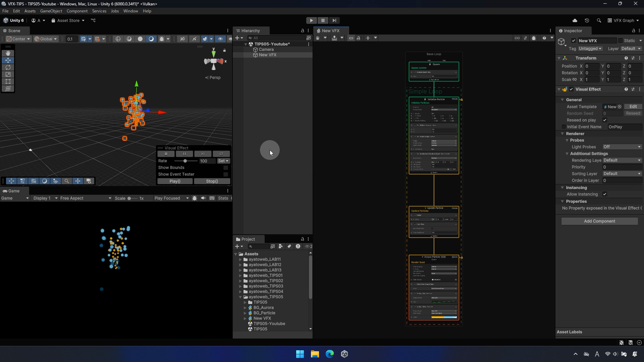Select the Hand view tool
Image resolution: width=644 pixels, height=362 pixels.
pos(8,53)
